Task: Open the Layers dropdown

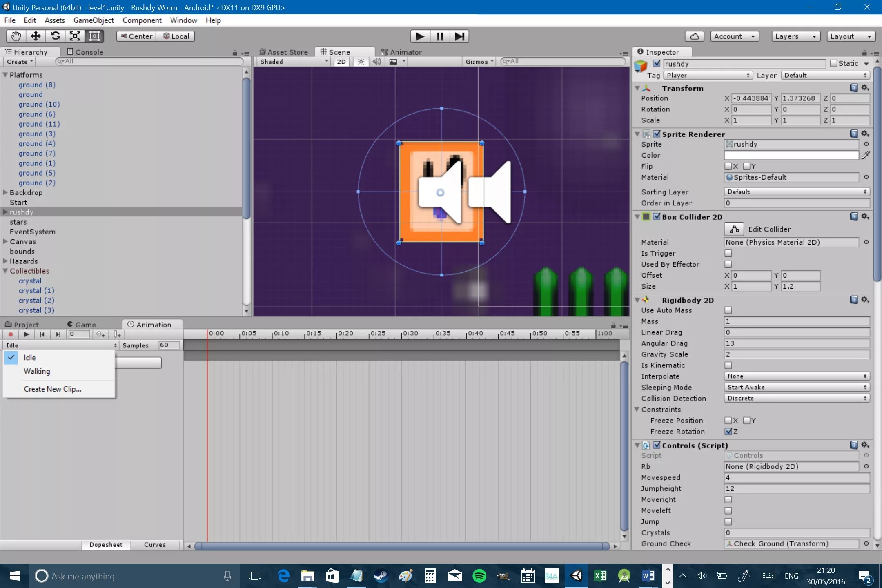Action: [x=795, y=36]
